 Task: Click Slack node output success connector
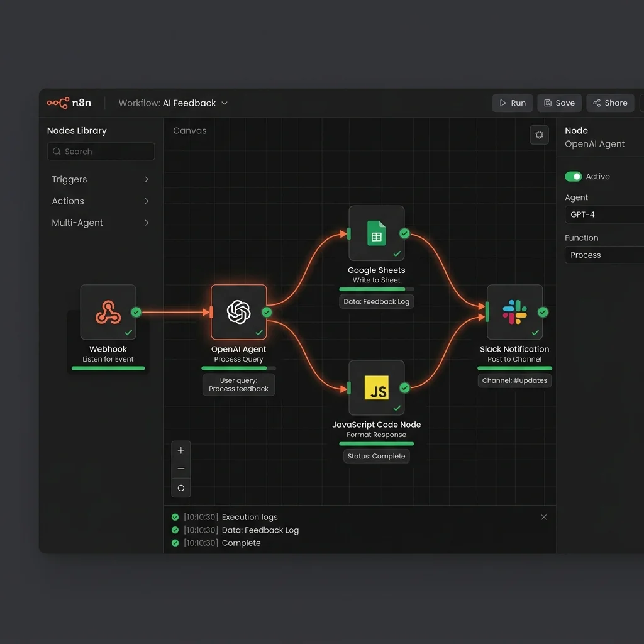(543, 312)
